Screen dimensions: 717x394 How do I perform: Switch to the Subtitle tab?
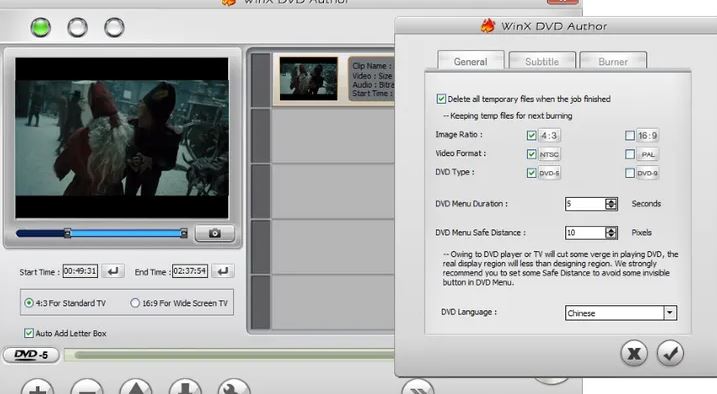click(x=542, y=61)
